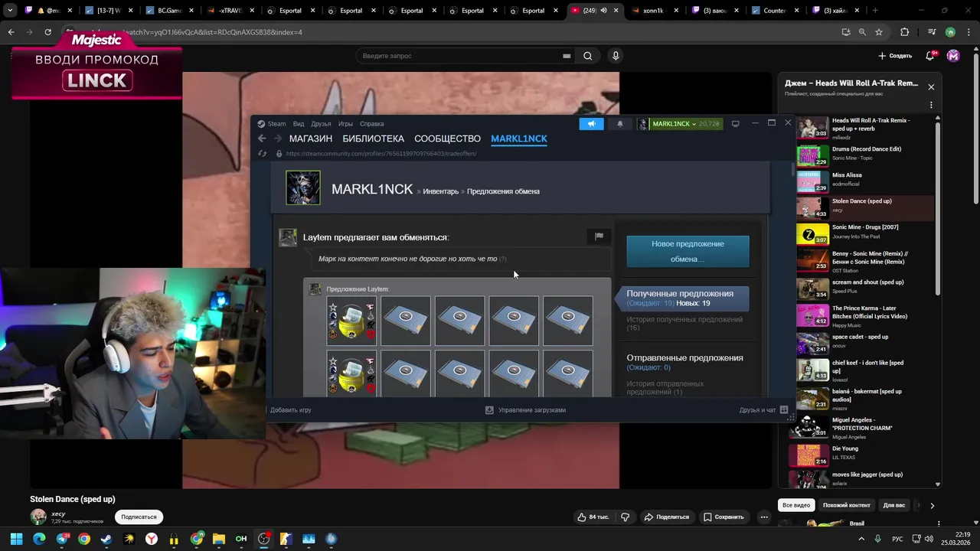
Task: Click Laytem's avatar in the trade offer
Action: pyautogui.click(x=288, y=237)
